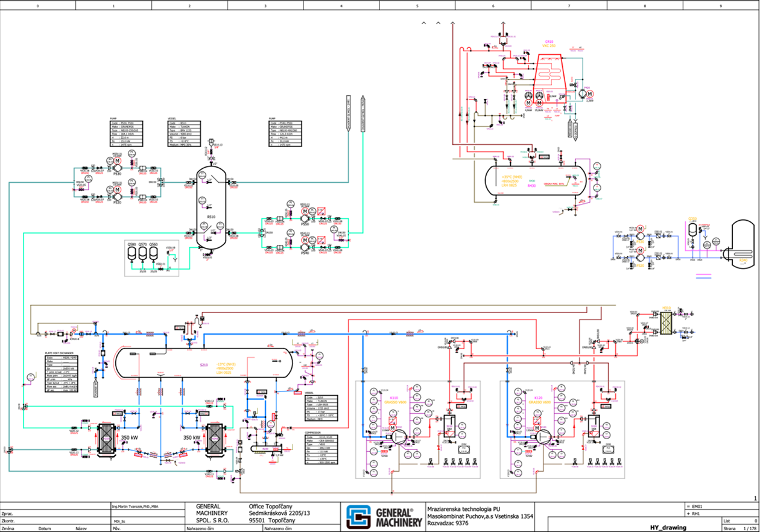Select pump P540 symbol

coord(305,246)
